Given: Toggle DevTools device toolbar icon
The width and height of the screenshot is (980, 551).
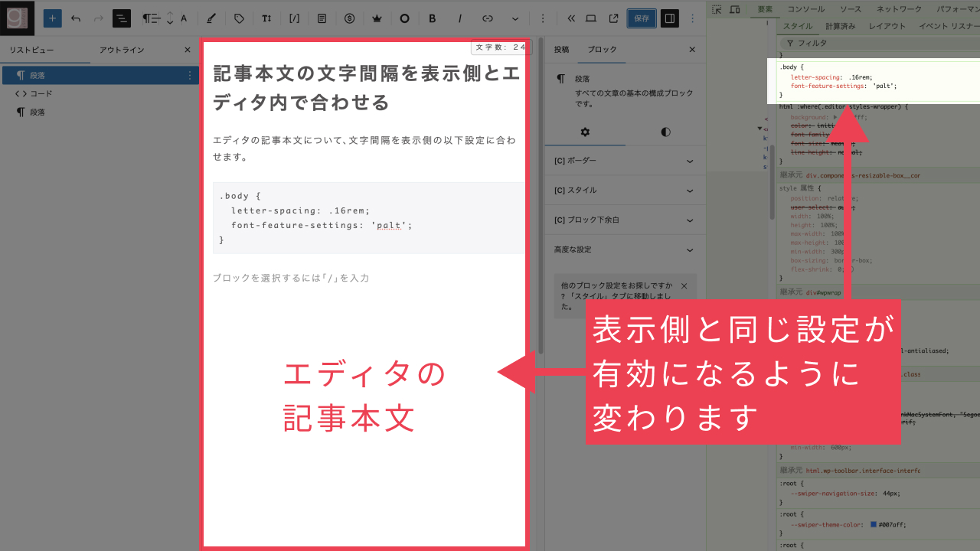Looking at the screenshot, I should 734,9.
